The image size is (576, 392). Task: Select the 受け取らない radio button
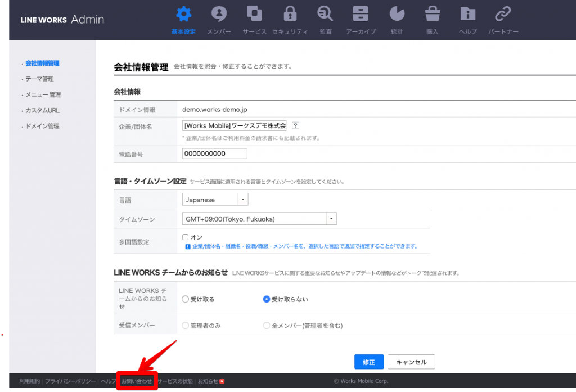point(267,299)
